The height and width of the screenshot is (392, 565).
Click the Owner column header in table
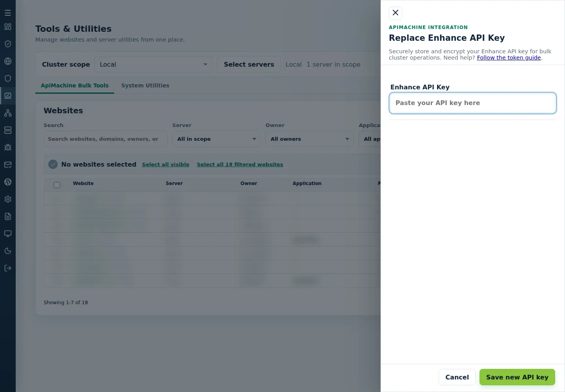point(249,183)
